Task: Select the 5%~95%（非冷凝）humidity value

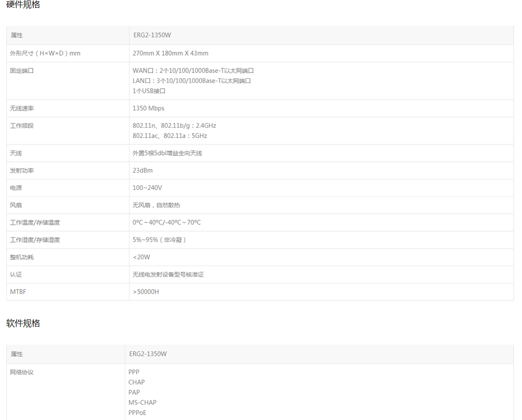Action: click(160, 240)
